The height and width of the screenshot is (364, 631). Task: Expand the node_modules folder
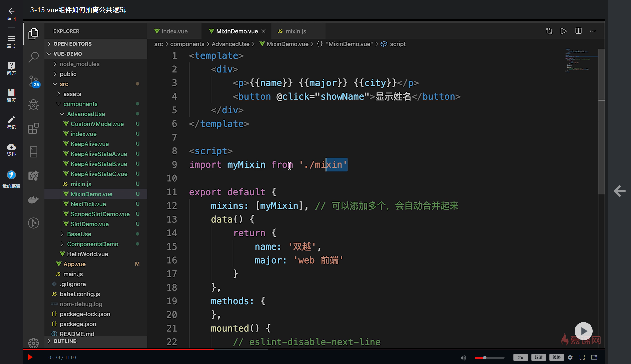96,64
